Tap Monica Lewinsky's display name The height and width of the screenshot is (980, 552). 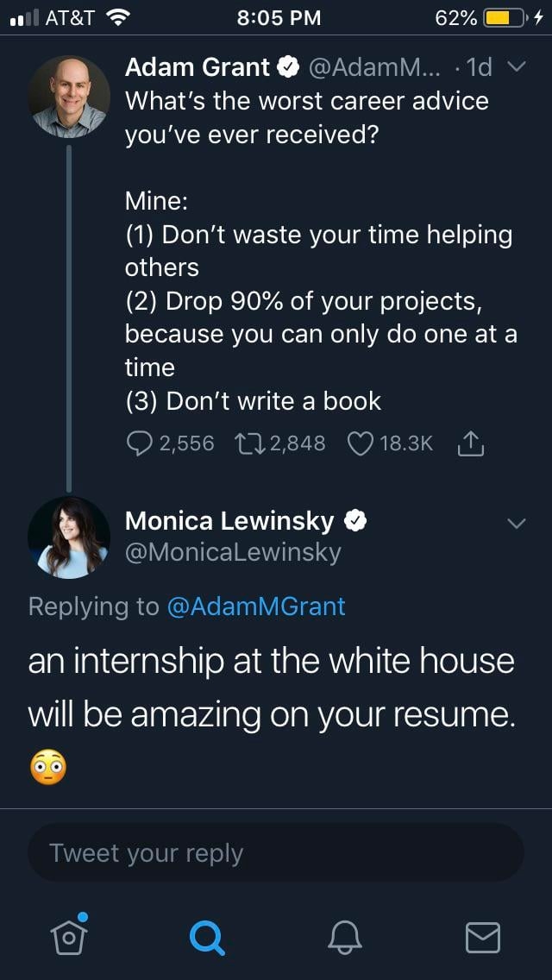coord(229,521)
